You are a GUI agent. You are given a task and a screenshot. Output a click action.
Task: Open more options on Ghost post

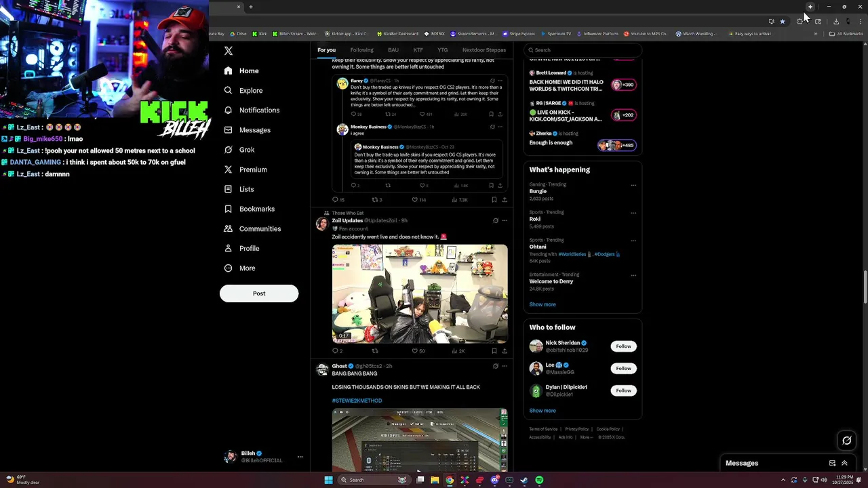[x=505, y=366]
